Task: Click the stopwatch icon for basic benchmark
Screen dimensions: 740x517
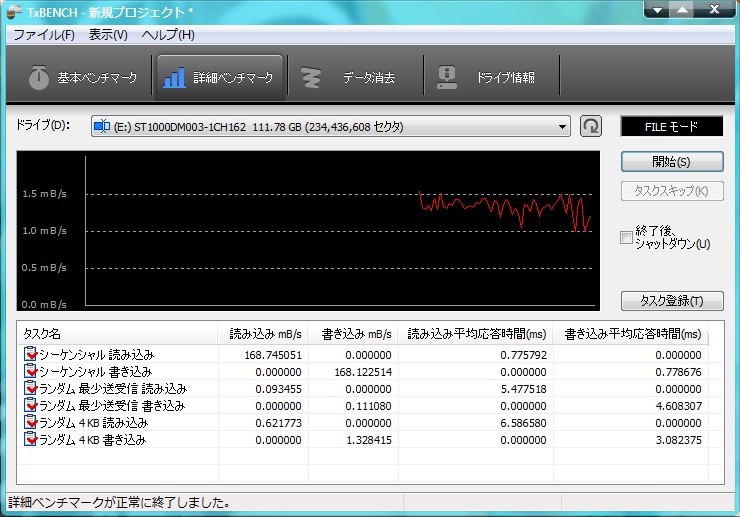Action: pos(39,77)
